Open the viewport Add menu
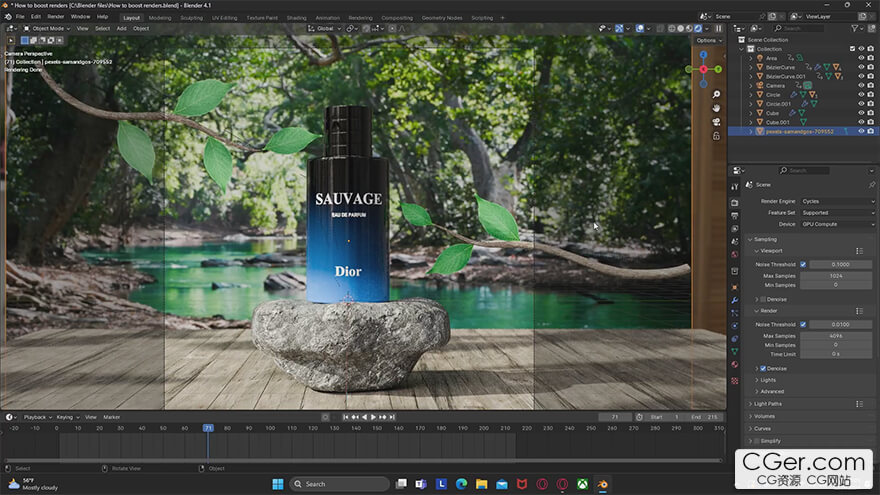 (x=121, y=28)
